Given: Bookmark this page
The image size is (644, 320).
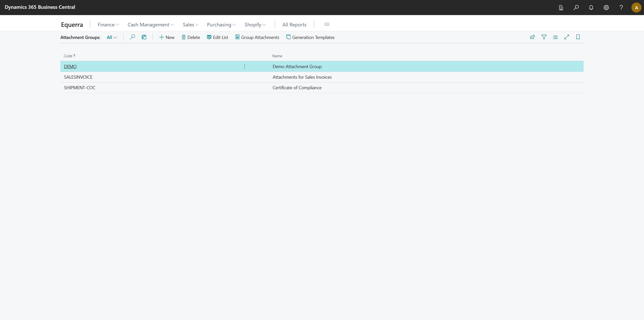Looking at the screenshot, I should [578, 37].
